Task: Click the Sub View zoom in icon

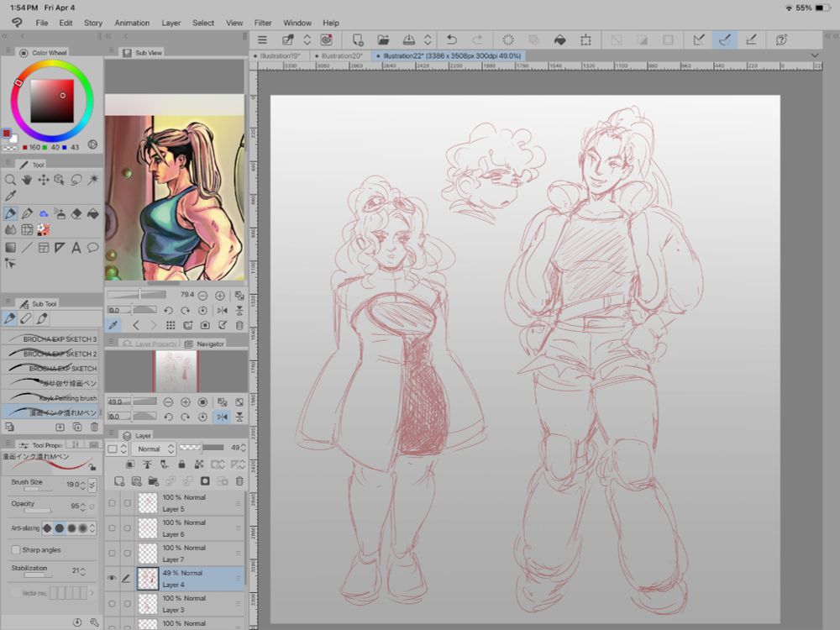Action: click(x=219, y=295)
